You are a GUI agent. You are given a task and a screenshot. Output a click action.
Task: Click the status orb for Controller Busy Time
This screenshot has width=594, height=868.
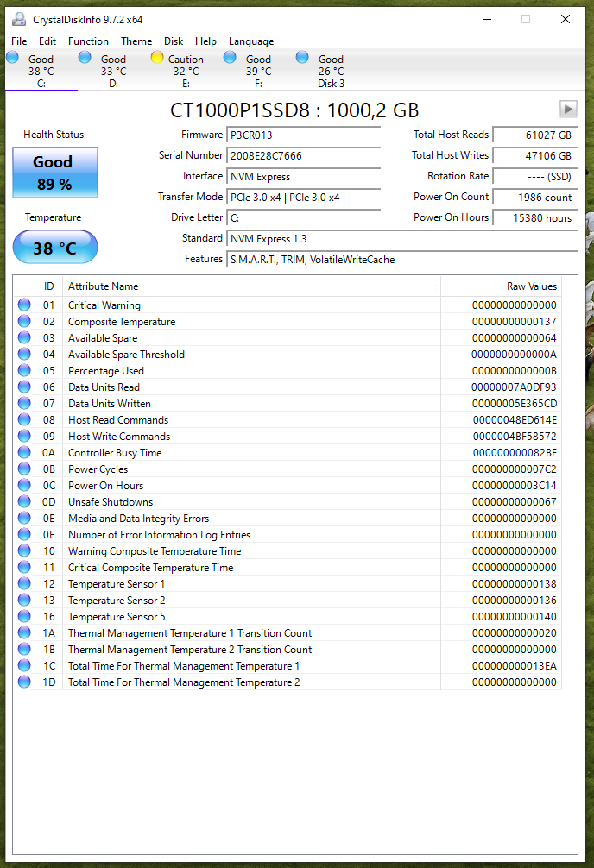24,452
